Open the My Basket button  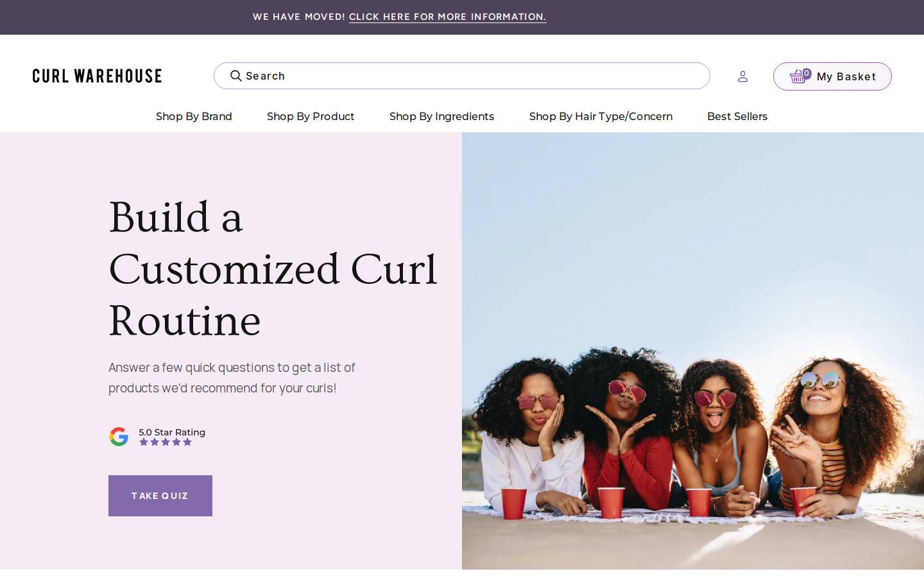pyautogui.click(x=832, y=76)
